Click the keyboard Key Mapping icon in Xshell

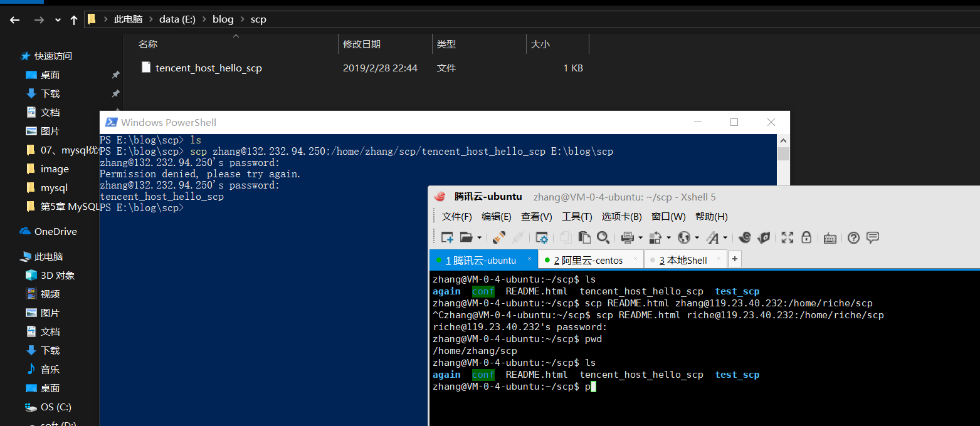tap(830, 237)
